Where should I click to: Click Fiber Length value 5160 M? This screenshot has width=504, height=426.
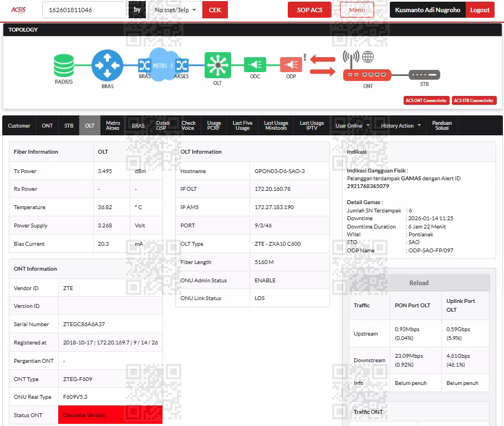(x=264, y=262)
